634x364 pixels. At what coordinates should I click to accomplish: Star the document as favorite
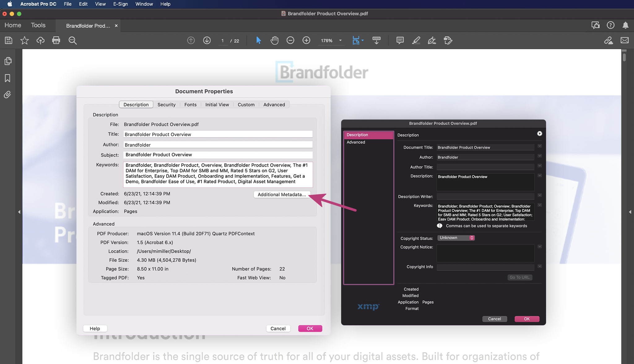coord(24,40)
